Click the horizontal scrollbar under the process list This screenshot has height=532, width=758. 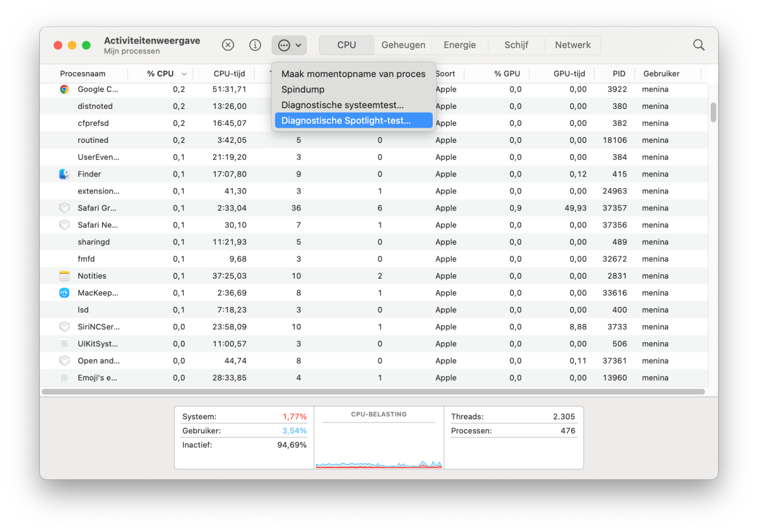coord(373,392)
